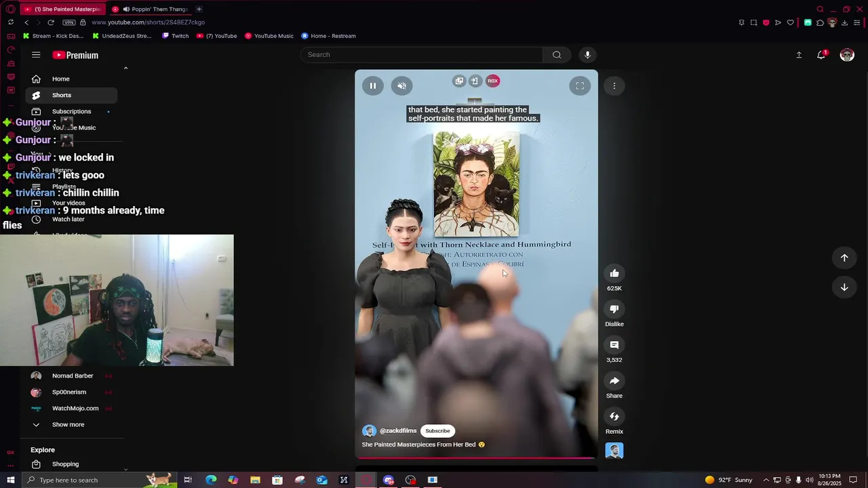Expand Show more subscriptions

(x=71, y=424)
